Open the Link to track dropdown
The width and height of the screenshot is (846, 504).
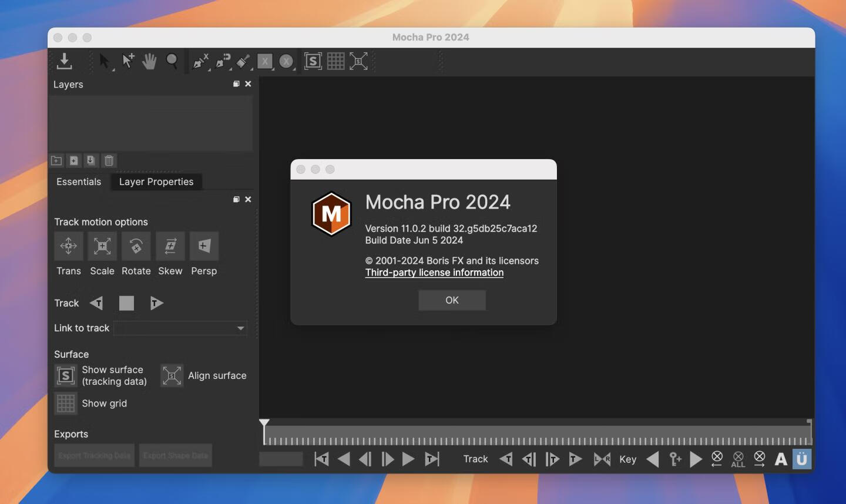(180, 328)
